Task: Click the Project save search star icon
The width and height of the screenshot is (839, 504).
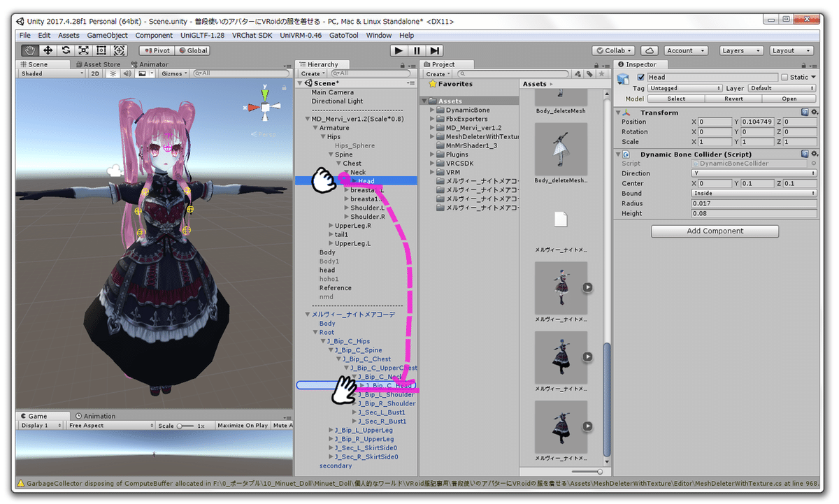Action: tap(601, 74)
